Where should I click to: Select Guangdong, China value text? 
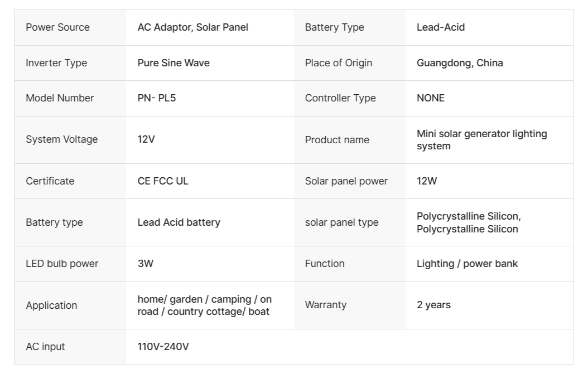click(x=460, y=63)
